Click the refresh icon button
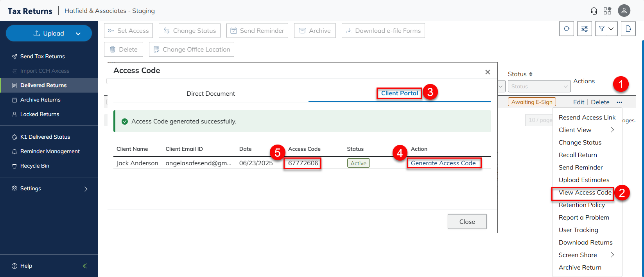The image size is (644, 277). 567,29
